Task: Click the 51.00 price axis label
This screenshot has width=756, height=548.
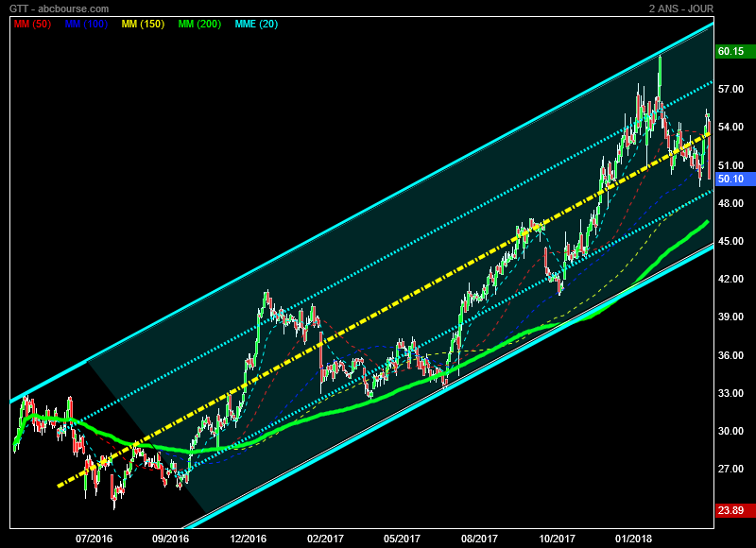Action: 730,165
